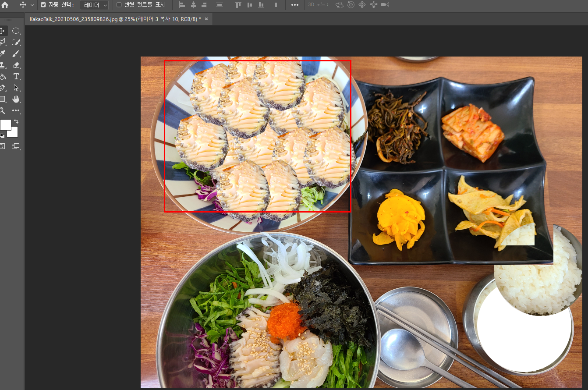Open the 레이어 auto-select dropdown
Screen dimensions: 588x390
(94, 5)
